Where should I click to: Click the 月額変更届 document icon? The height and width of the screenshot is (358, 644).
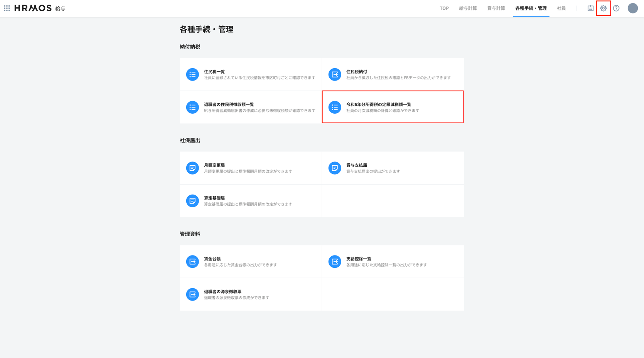(192, 168)
